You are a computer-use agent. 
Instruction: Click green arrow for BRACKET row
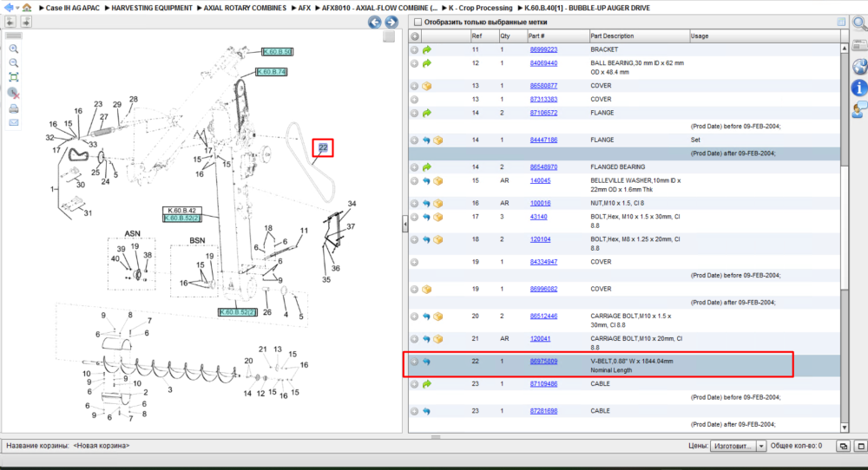[x=427, y=49]
